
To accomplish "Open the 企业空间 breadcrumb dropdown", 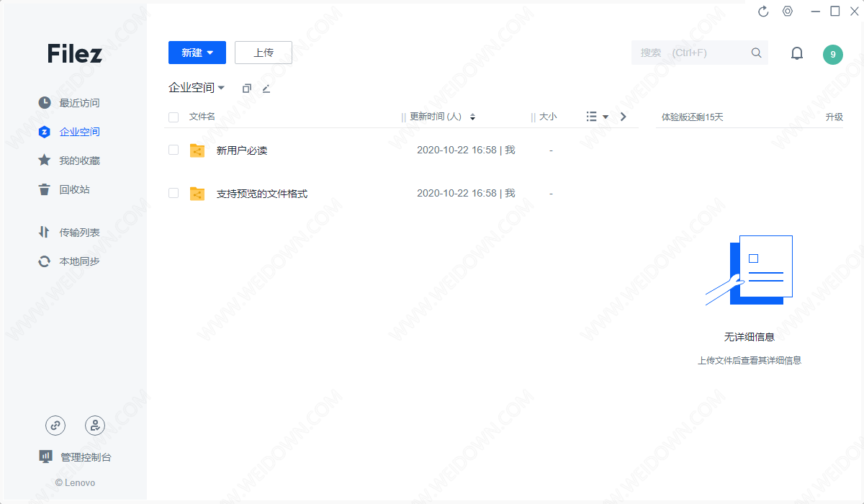I will (197, 88).
